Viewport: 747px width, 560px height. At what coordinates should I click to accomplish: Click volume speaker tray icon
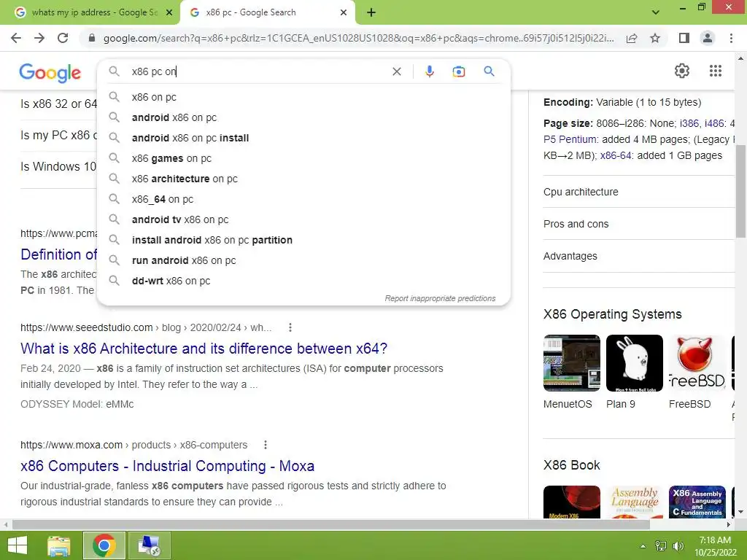(678, 545)
